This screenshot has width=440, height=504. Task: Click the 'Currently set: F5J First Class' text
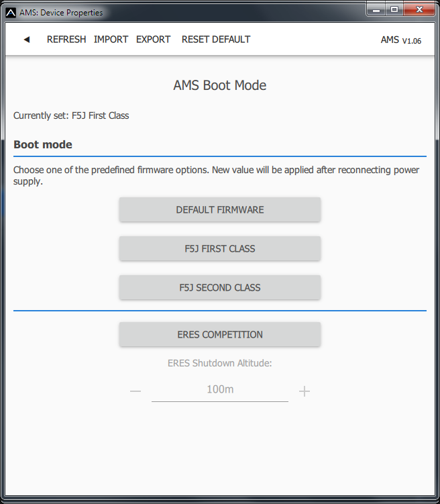tap(71, 115)
